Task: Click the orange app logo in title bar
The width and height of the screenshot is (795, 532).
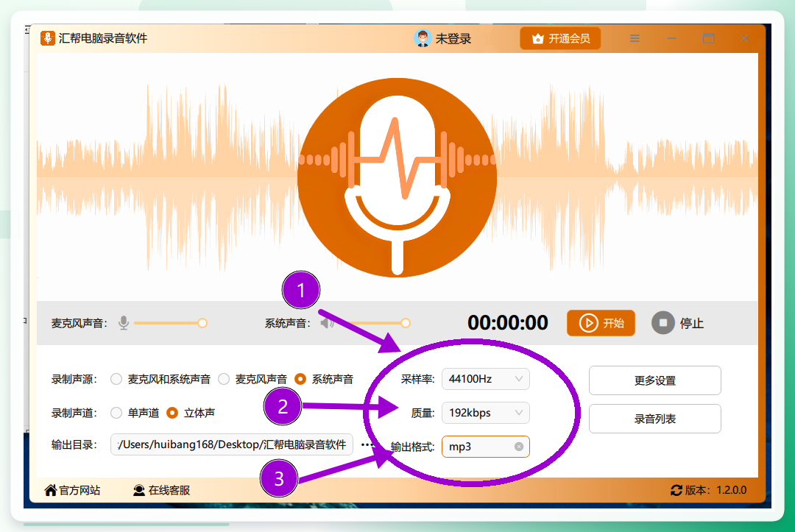Action: [48, 38]
